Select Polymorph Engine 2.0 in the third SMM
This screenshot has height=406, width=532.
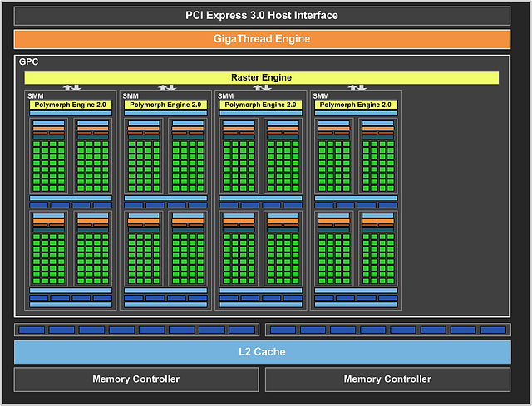tap(260, 105)
